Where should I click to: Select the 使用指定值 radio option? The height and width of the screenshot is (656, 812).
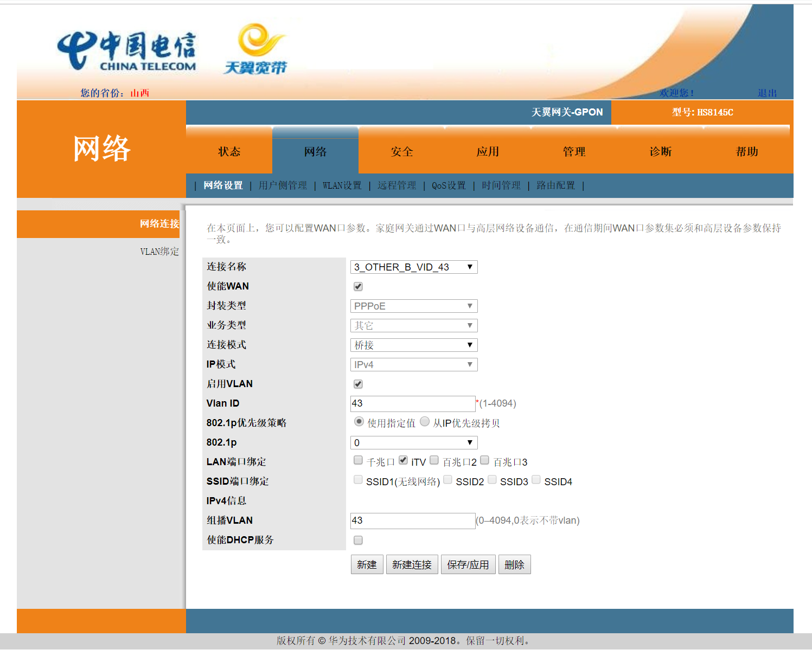[359, 422]
